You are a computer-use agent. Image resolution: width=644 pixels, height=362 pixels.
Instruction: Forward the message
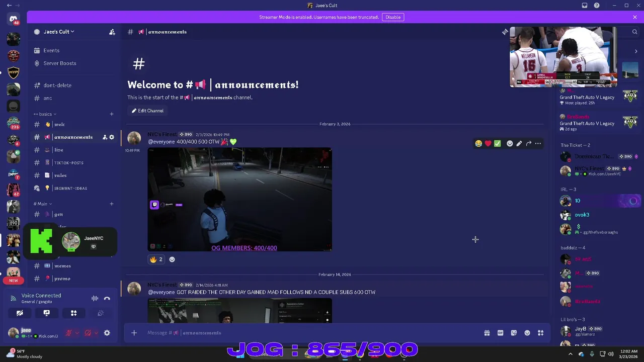coord(528,144)
